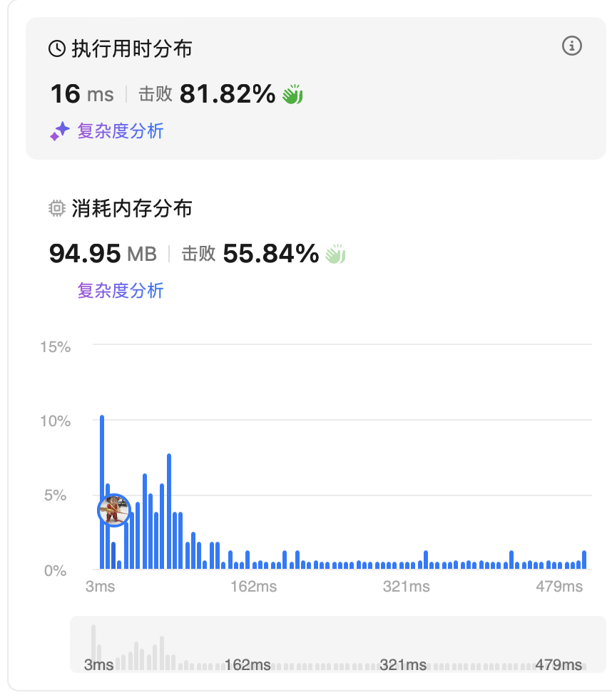Click the 10% y-axis label

[56, 421]
